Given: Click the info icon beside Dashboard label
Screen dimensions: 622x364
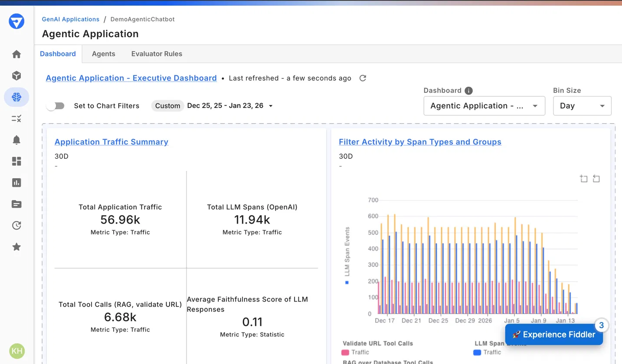Looking at the screenshot, I should coord(468,91).
